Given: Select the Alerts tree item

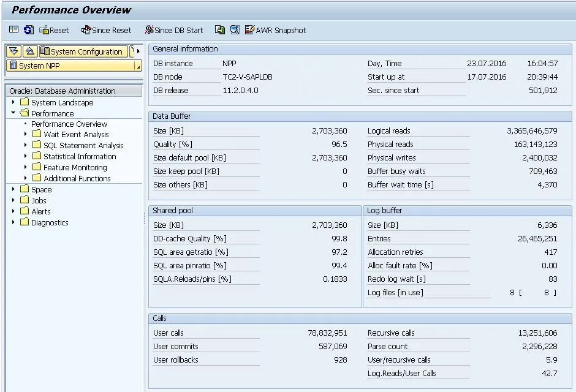Looking at the screenshot, I should [x=41, y=211].
